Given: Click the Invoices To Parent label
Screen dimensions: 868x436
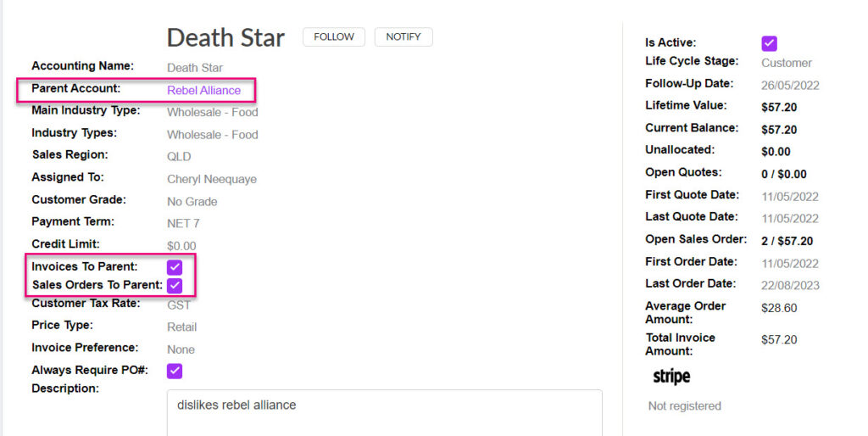Looking at the screenshot, I should click(x=85, y=266).
